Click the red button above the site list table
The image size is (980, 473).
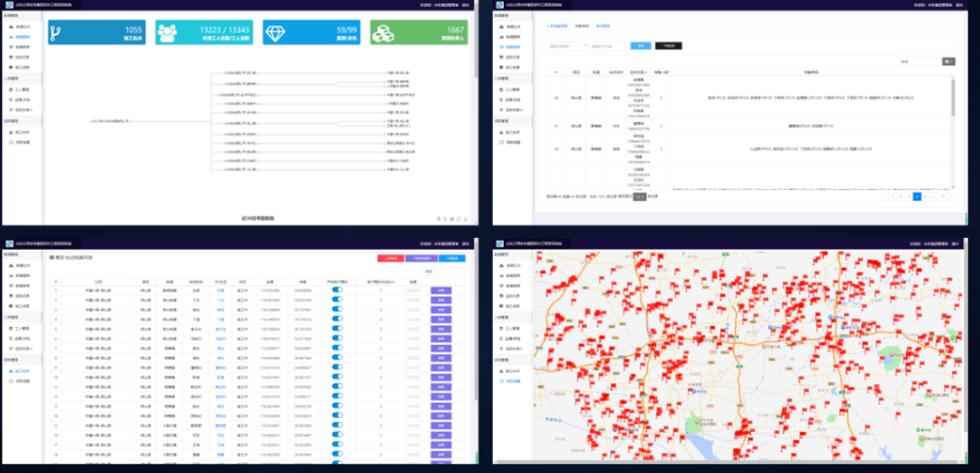click(390, 258)
